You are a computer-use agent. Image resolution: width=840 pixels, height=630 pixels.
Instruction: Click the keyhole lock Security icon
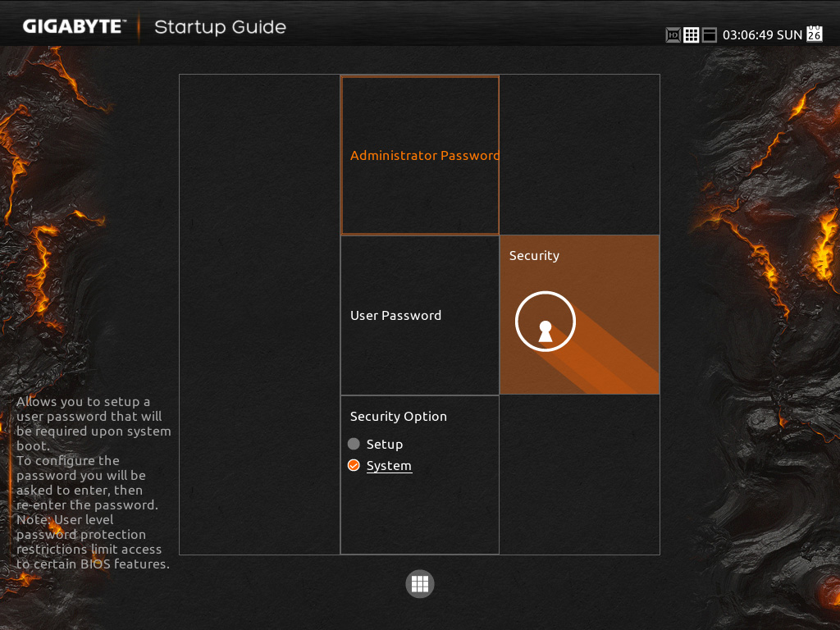[x=546, y=322]
